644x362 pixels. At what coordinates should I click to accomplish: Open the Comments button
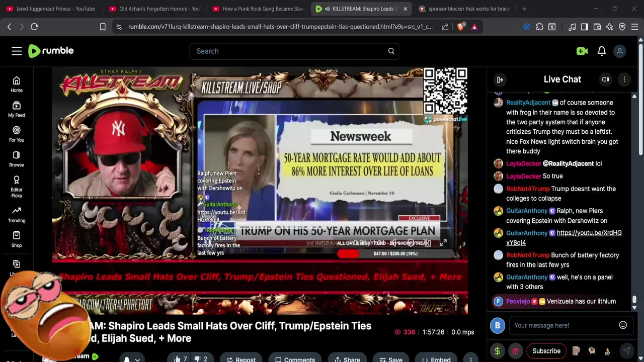pos(295,359)
